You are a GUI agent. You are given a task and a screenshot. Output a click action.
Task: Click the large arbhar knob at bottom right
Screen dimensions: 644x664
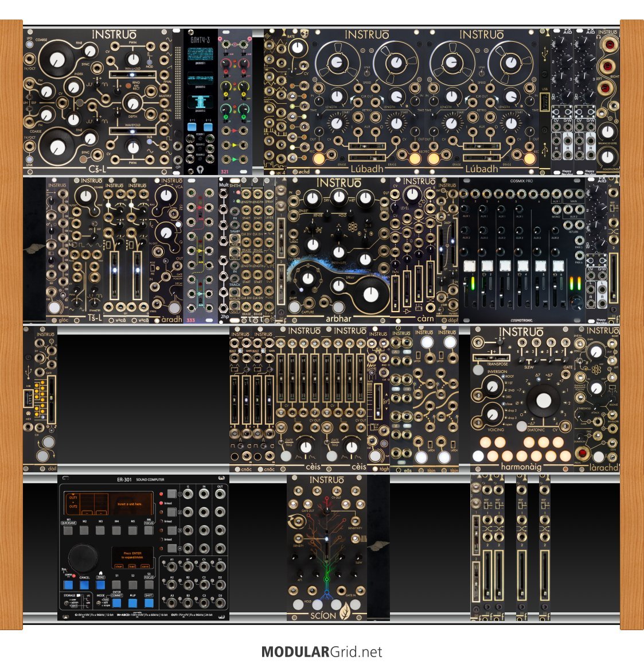[370, 294]
